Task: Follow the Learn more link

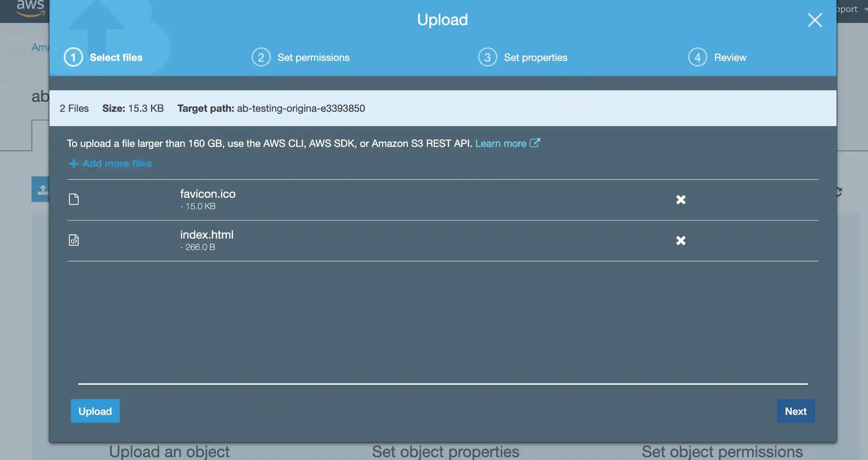Action: [x=500, y=143]
